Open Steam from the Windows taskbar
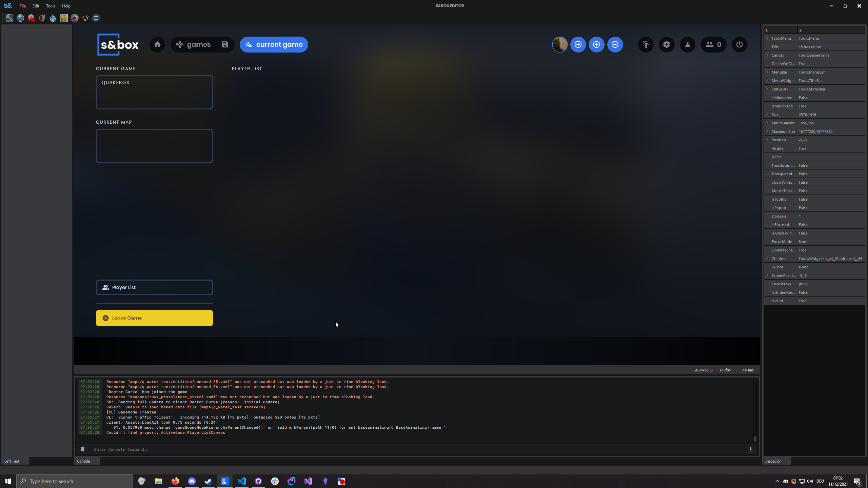The width and height of the screenshot is (868, 488). click(x=208, y=481)
